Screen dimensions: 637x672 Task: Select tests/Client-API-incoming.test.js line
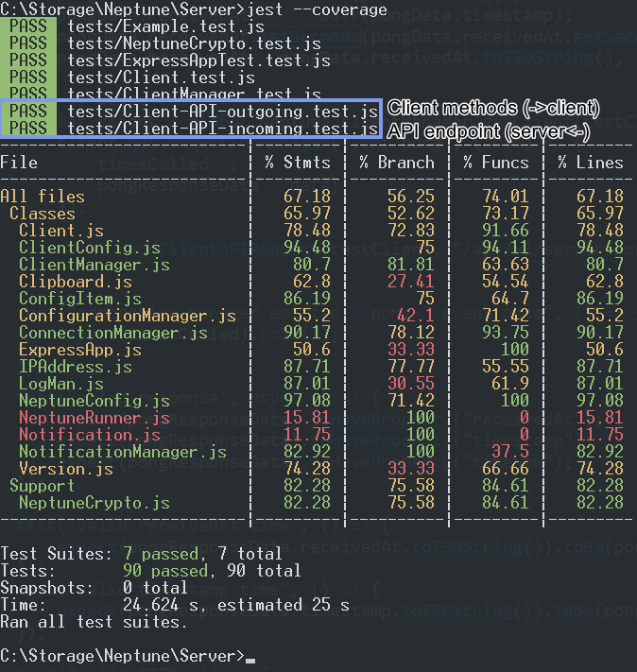[x=222, y=129]
